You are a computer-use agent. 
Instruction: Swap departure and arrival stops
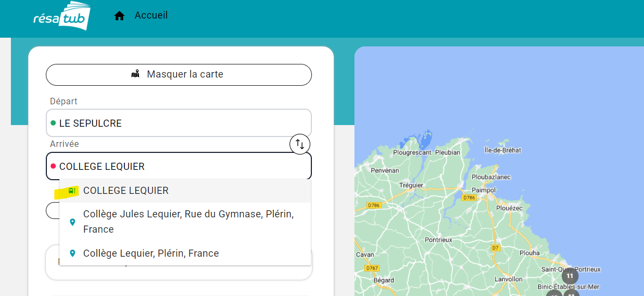click(x=299, y=144)
